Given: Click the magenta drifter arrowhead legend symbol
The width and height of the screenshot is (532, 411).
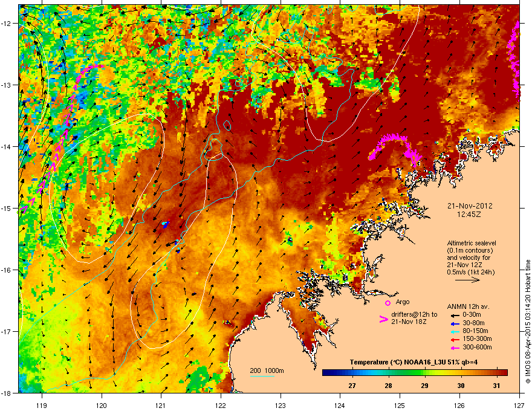Looking at the screenshot, I should coord(383,319).
